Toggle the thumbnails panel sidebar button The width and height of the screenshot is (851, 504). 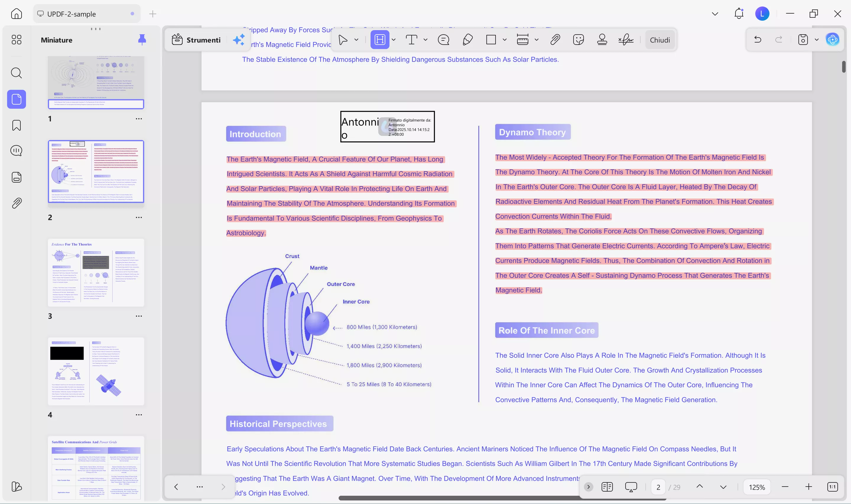coord(16,99)
